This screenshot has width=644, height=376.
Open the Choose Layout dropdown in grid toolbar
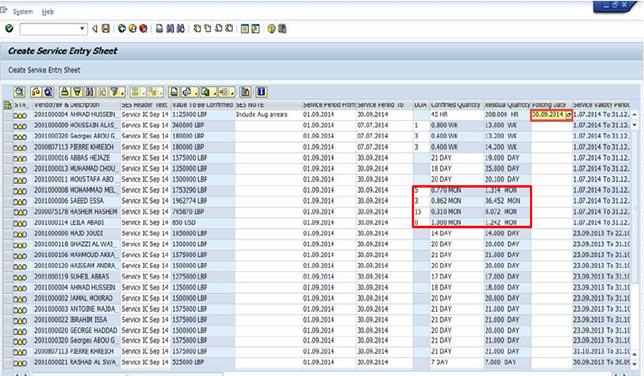point(226,92)
